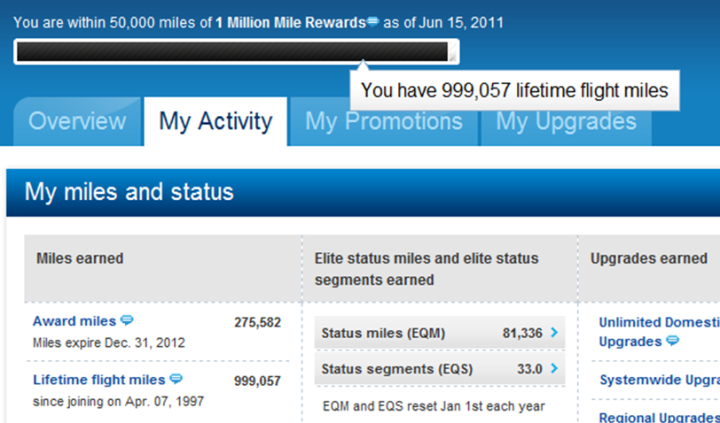Click info bubble next to Lifetime flight miles
This screenshot has width=720, height=423.
(176, 379)
